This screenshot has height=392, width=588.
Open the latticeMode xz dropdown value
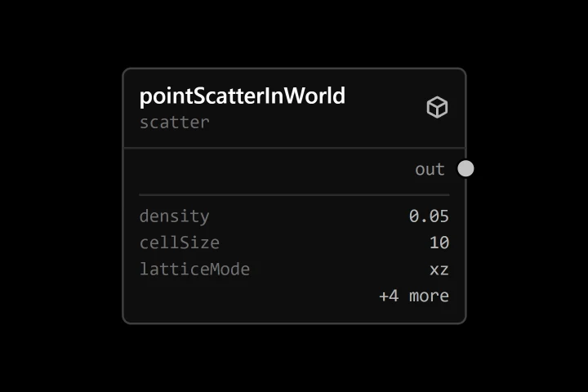(x=439, y=269)
